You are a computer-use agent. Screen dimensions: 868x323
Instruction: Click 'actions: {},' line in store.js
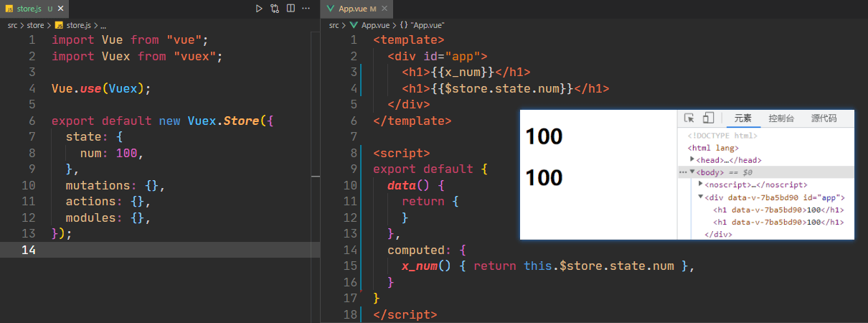pos(108,202)
